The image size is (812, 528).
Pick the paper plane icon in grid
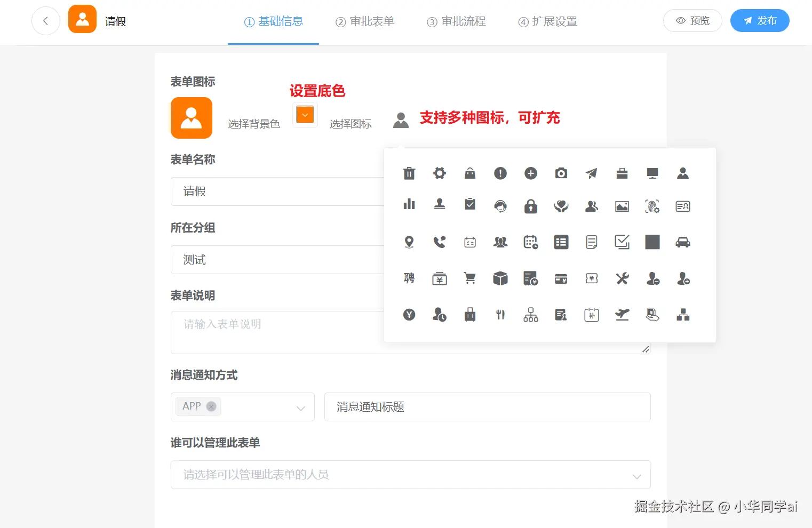[x=592, y=173]
